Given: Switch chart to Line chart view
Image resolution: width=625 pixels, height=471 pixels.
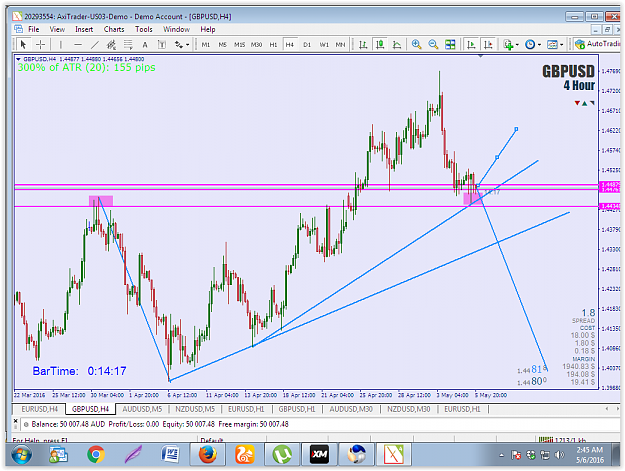Looking at the screenshot, I should (x=397, y=44).
